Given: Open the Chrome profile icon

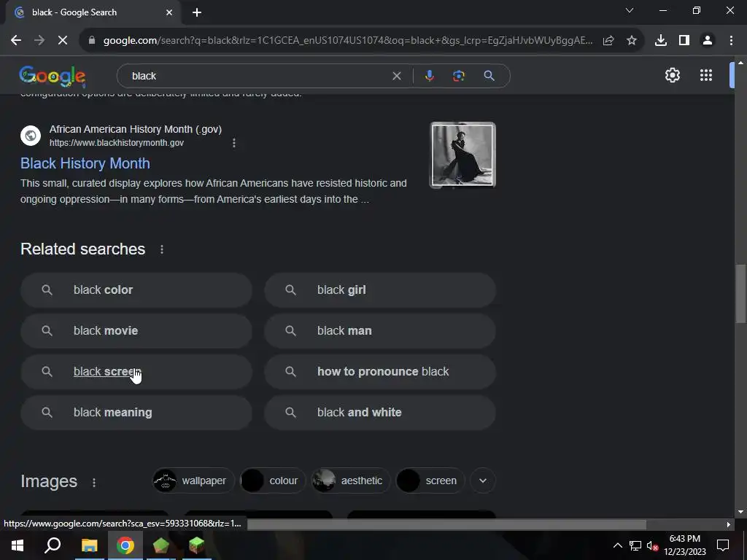Looking at the screenshot, I should click(708, 41).
